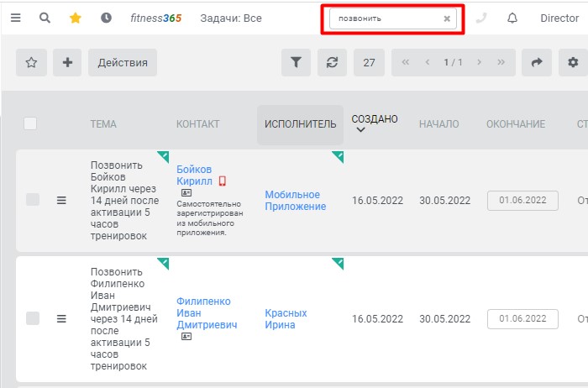Open the Director user menu
This screenshot has height=388, width=588.
click(559, 18)
